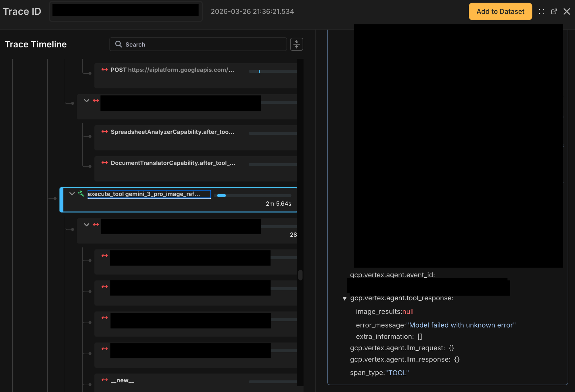Select the DocumentTranslatorCapability.after_tool span
This screenshot has width=575, height=392.
pyautogui.click(x=172, y=163)
